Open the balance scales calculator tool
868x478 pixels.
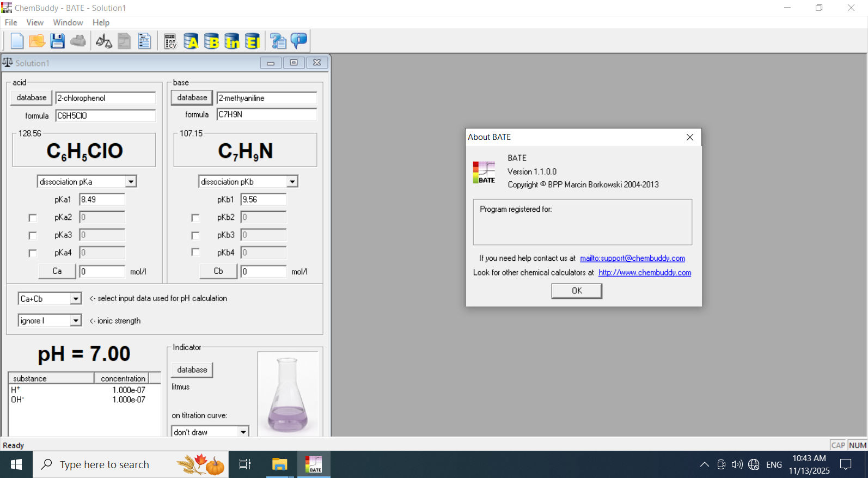click(x=103, y=41)
